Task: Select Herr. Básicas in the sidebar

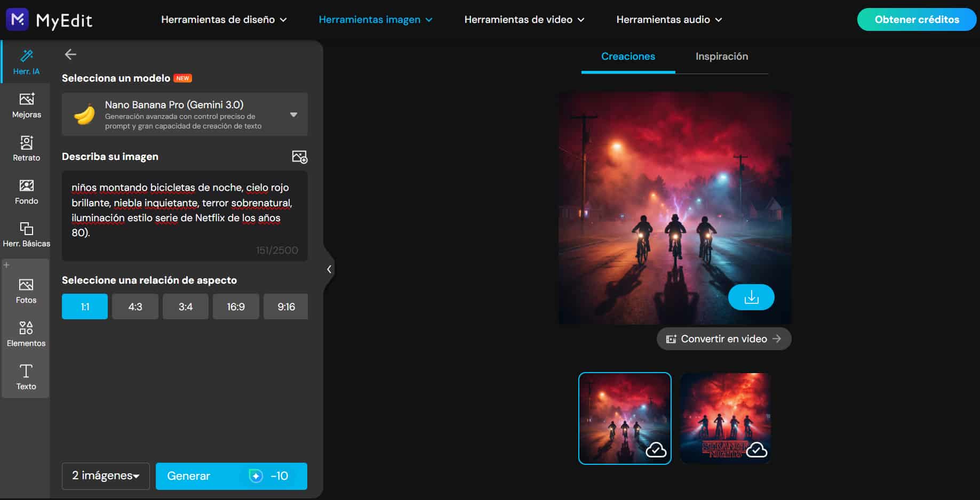Action: pyautogui.click(x=26, y=235)
